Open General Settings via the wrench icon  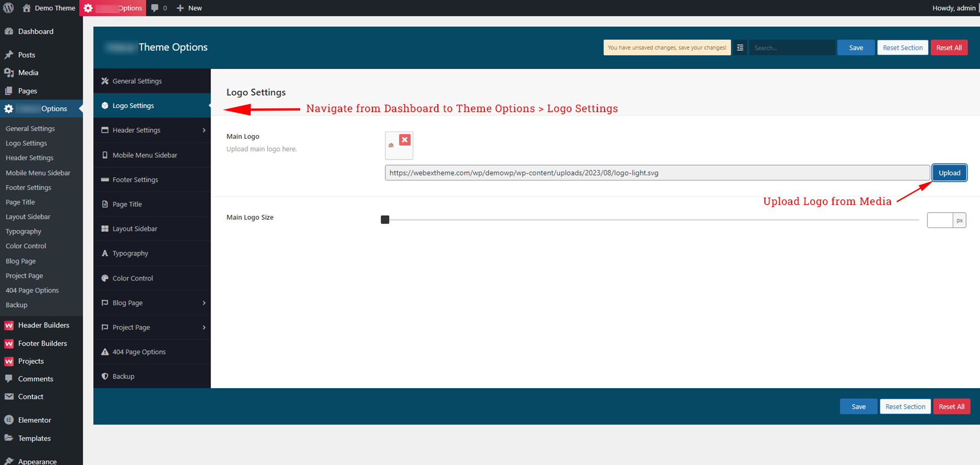(x=105, y=81)
